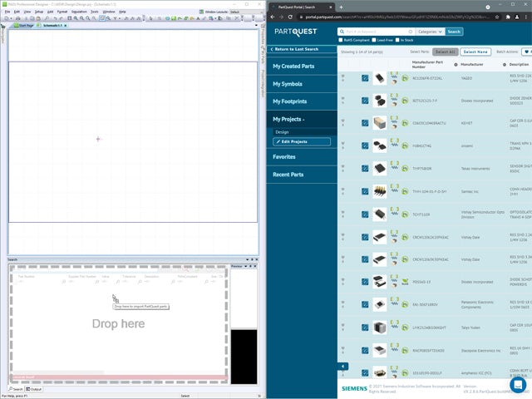
Task: Click the Zoom Fit All toolbar icon
Action: pos(69,18)
